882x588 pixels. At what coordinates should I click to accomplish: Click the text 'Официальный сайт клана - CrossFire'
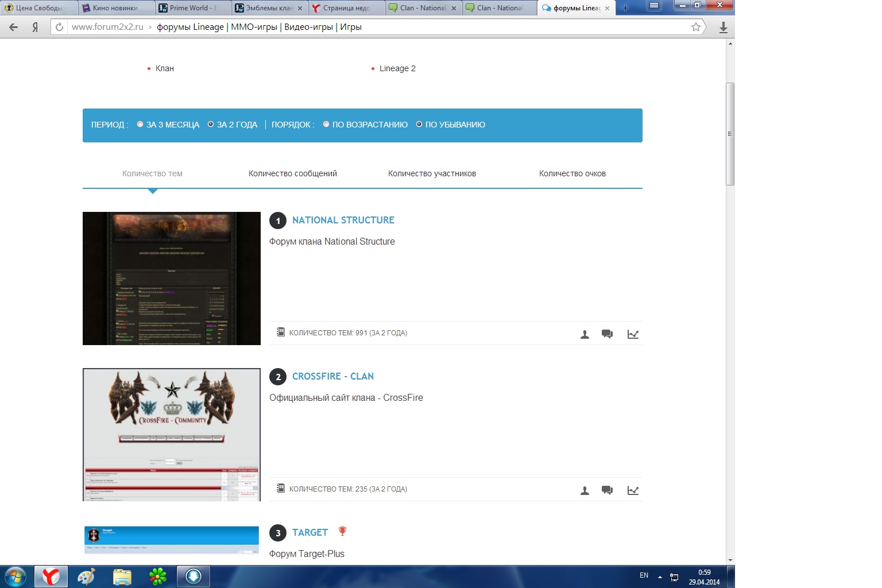point(346,398)
